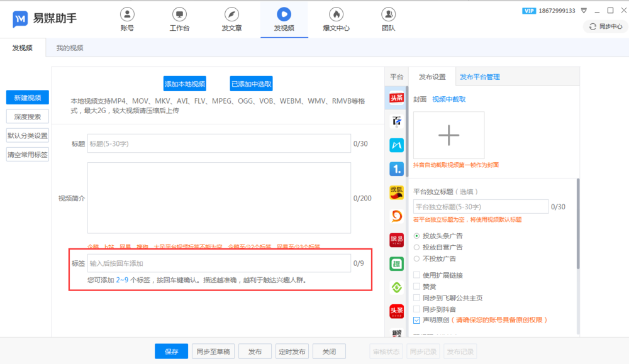The image size is (629, 364).
Task: Open the 爆文中心 hot articles center
Action: [x=336, y=18]
